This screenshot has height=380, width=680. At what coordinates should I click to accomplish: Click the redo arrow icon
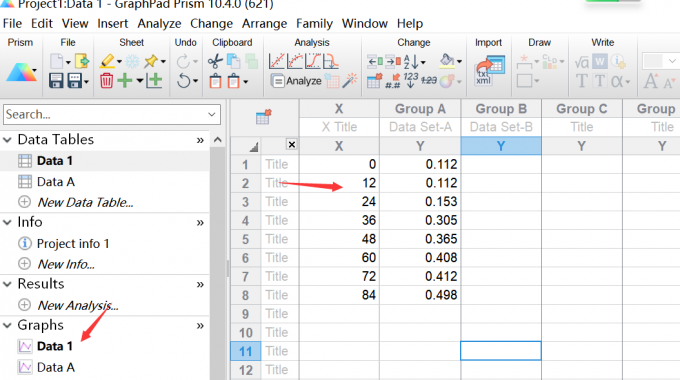[x=183, y=62]
